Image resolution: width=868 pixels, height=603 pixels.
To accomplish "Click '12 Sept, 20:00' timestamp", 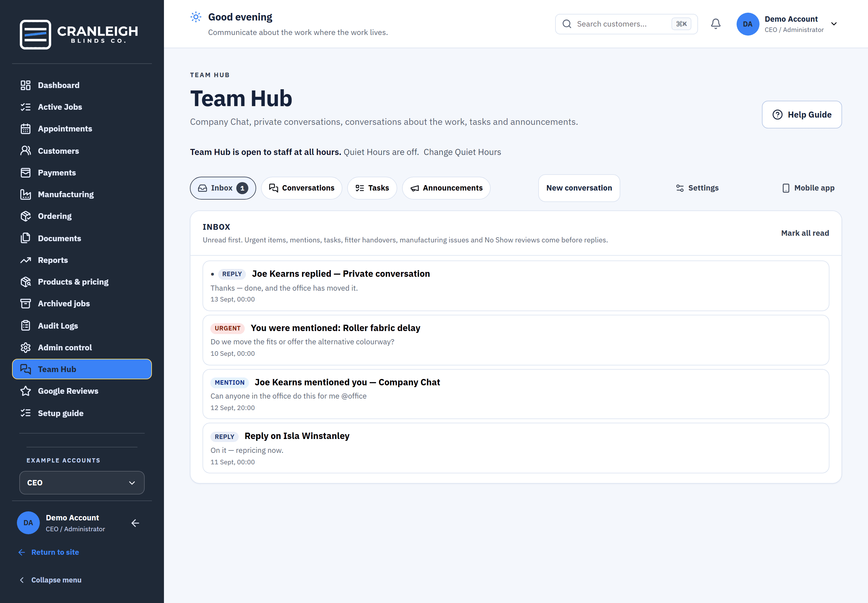I will coord(232,408).
